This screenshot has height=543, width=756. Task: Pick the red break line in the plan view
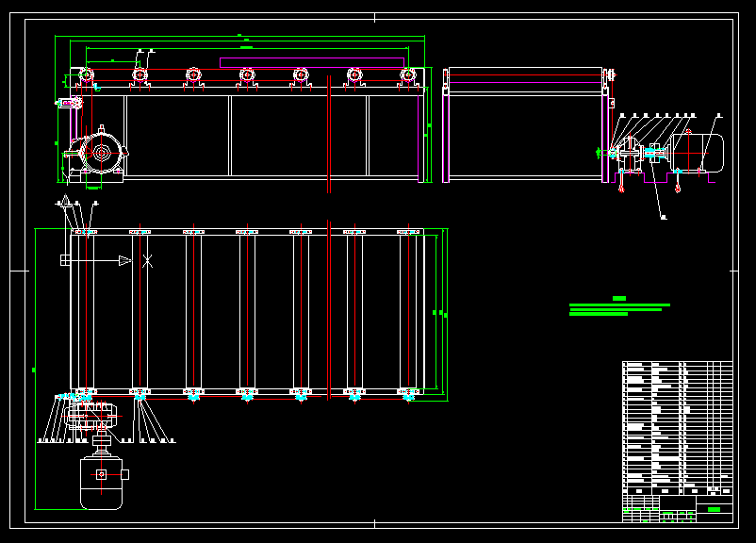pos(329,310)
